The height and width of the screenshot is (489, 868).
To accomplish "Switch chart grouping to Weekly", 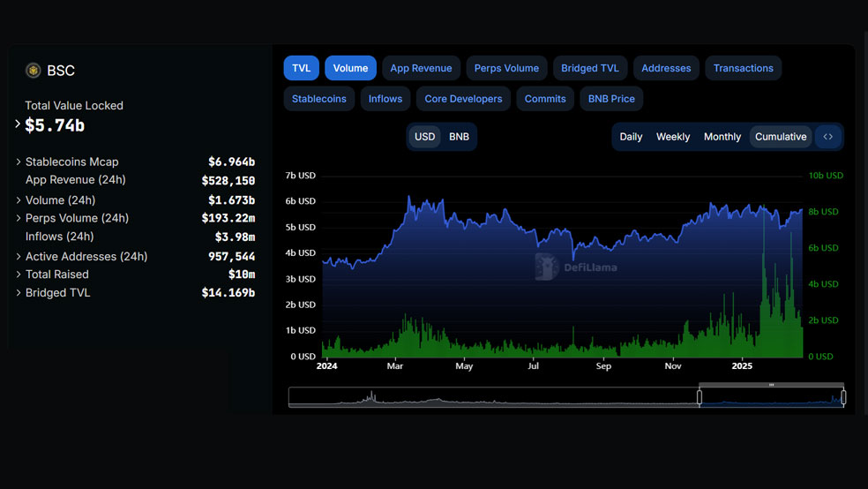I will 672,137.
